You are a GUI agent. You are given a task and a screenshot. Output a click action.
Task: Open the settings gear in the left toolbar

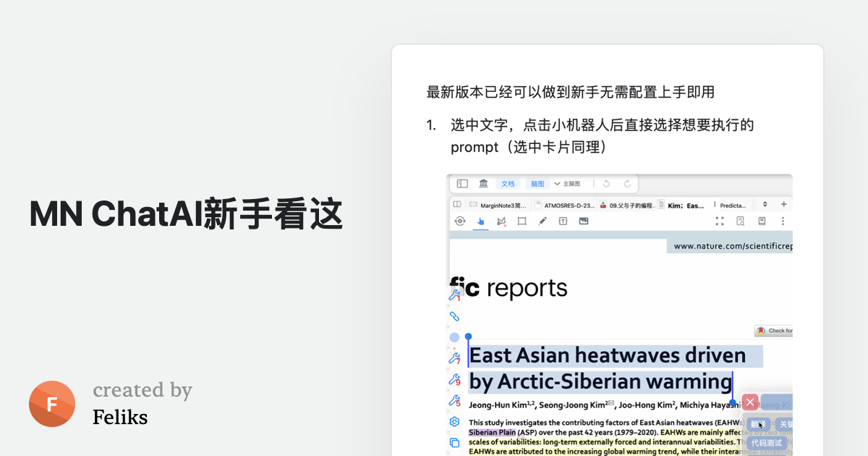454,422
